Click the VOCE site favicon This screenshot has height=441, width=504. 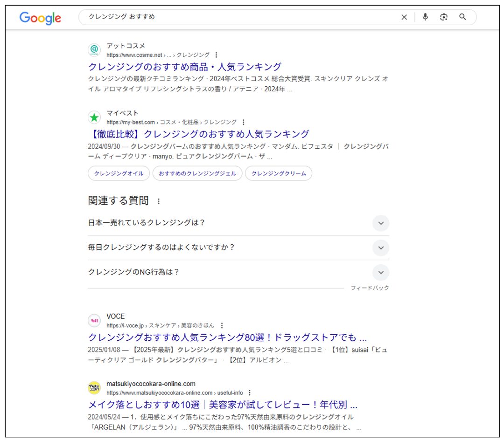(94, 321)
